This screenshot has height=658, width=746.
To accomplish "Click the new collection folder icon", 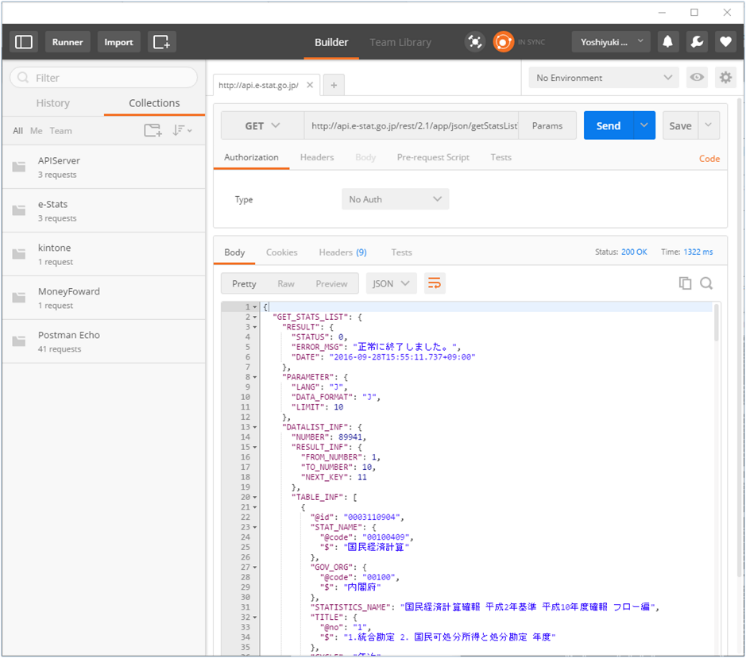I will pyautogui.click(x=153, y=130).
